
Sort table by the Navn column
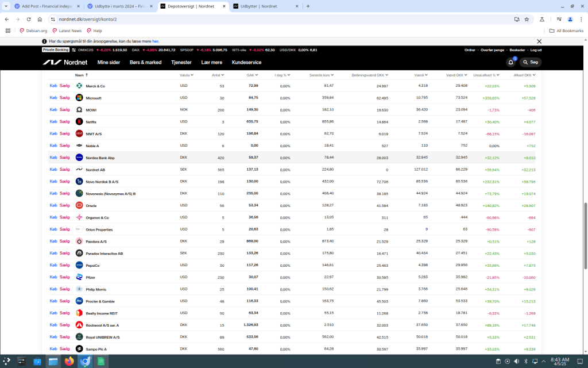point(80,75)
